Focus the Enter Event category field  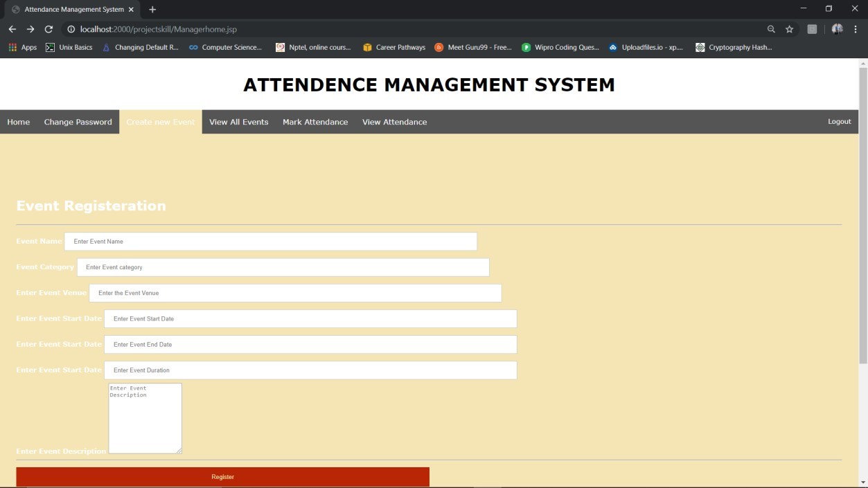[x=283, y=267]
